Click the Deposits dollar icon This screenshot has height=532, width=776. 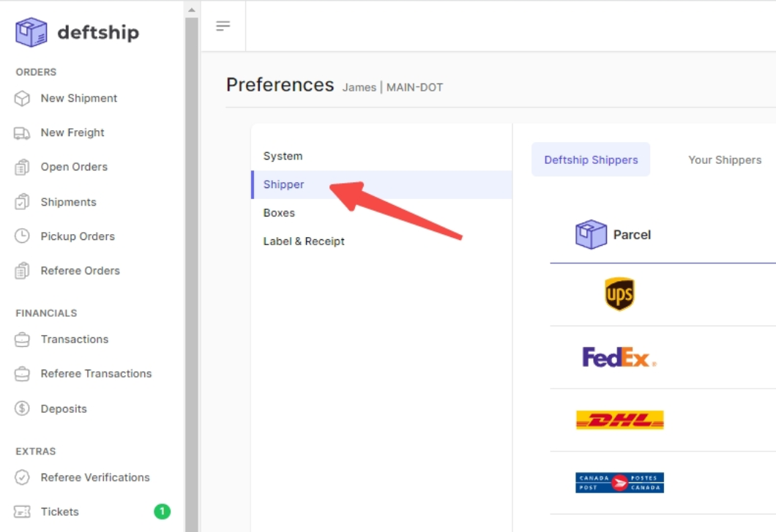[22, 408]
